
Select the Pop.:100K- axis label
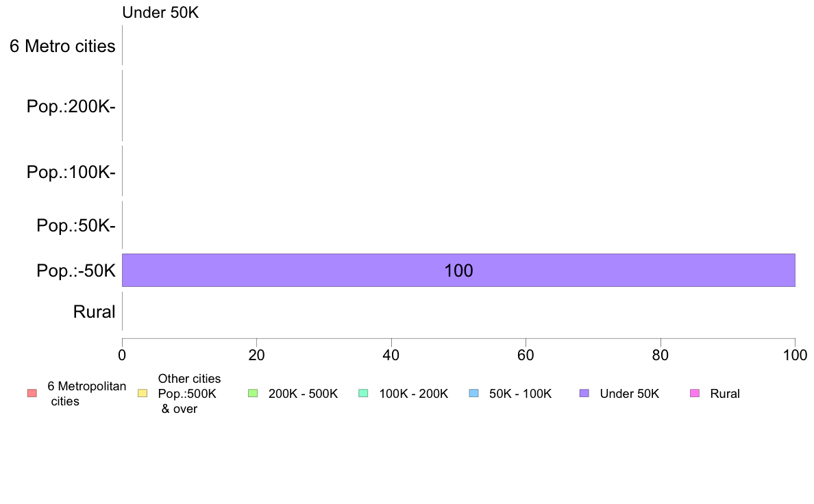tap(71, 172)
